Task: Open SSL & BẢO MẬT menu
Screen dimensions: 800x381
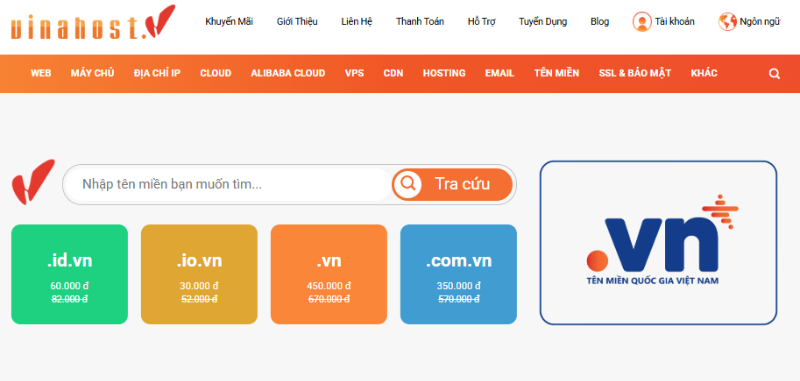Action: click(x=635, y=73)
